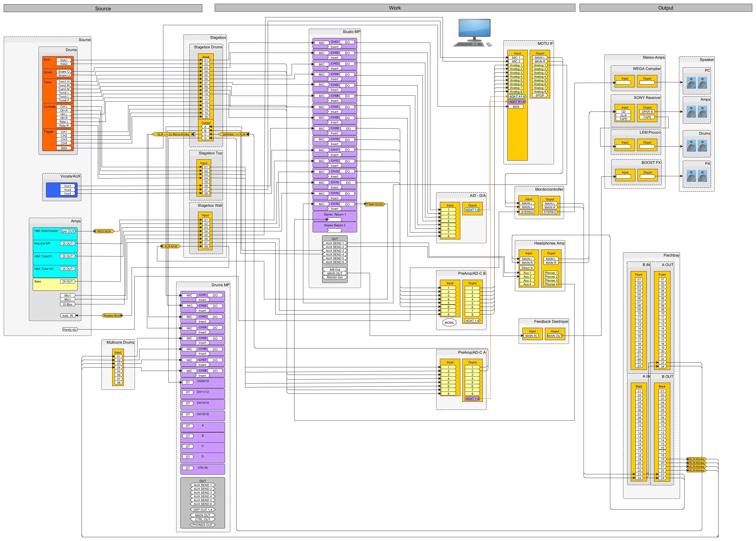Click the left speaker icon under Amps
Image resolution: width=756 pixels, height=541 pixels.
691,112
